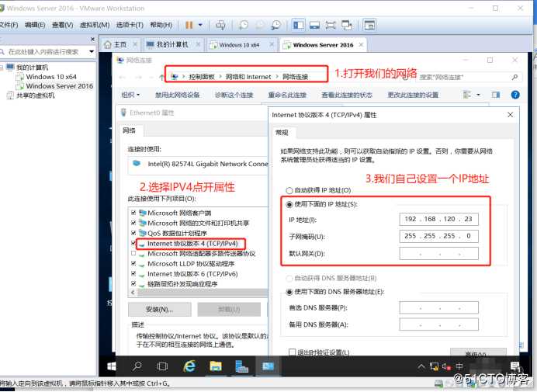Collapse the 我的计算机 tree node
The height and width of the screenshot is (392, 537).
[2, 68]
